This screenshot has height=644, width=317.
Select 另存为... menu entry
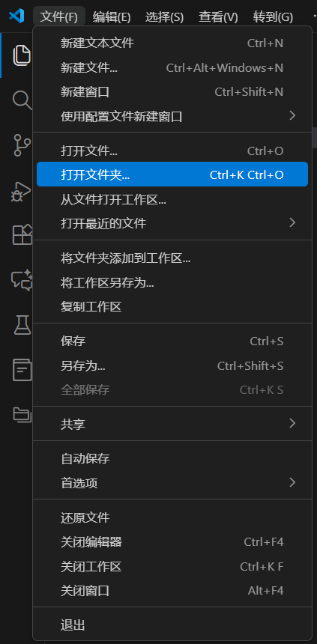tap(172, 365)
